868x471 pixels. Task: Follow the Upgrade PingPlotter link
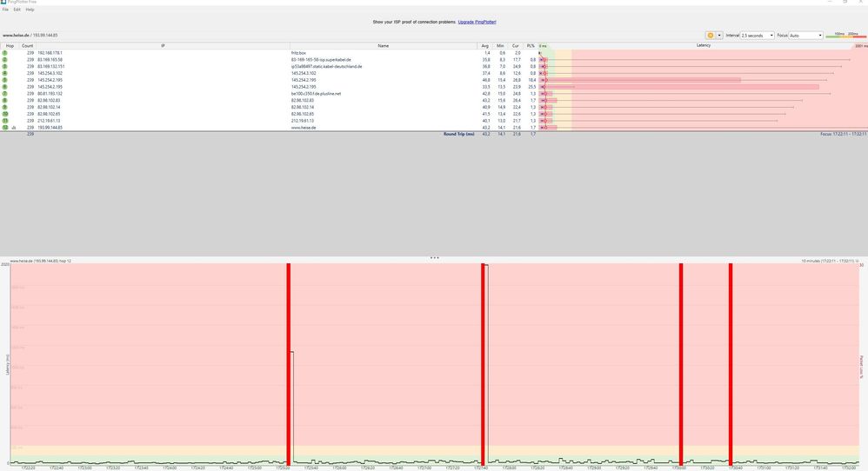coord(477,22)
